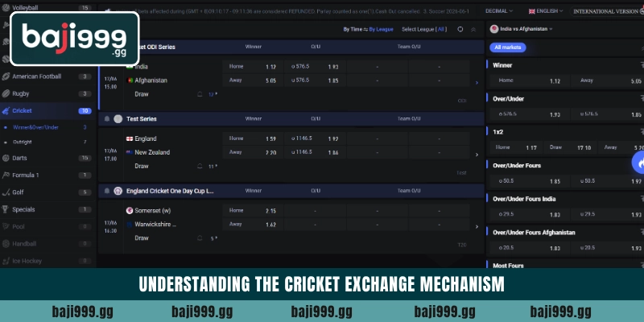Toggle alert bell on India vs Afghanistan match
This screenshot has width=644, height=322.
(200, 94)
